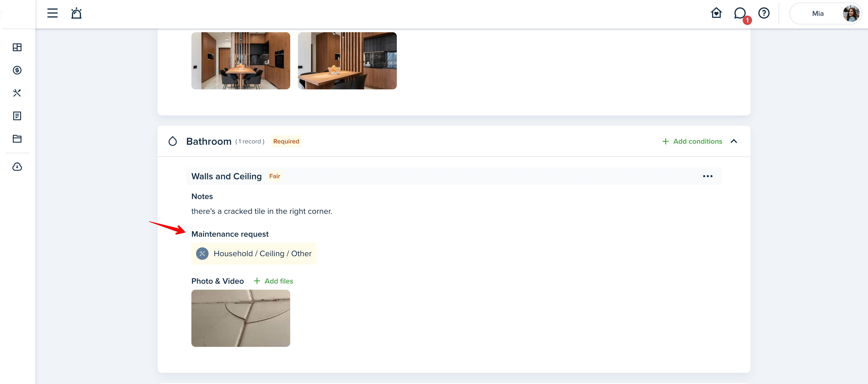Viewport: 868px width, 384px height.
Task: Open the help question mark icon
Action: click(763, 13)
